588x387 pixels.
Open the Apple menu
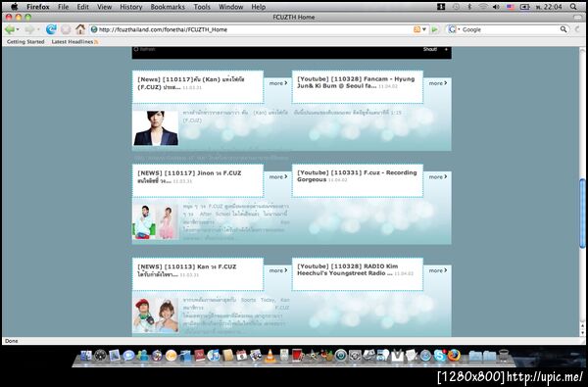pyautogui.click(x=14, y=7)
